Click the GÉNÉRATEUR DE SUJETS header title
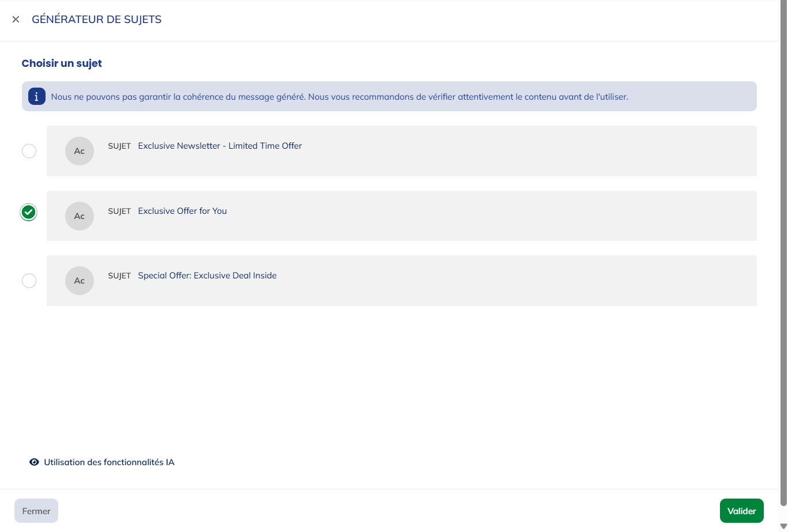 pos(96,19)
